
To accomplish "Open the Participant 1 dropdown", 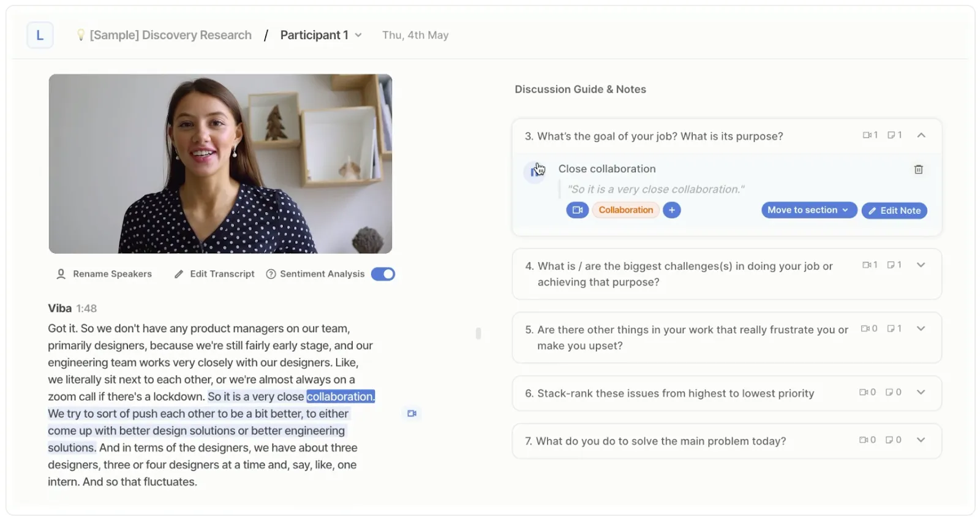I will pos(321,35).
